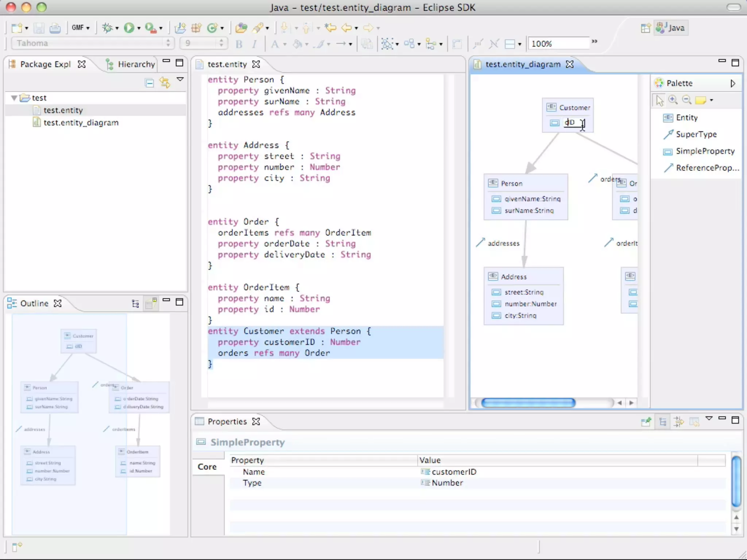Select the Zoom In palette tool

[x=673, y=100]
